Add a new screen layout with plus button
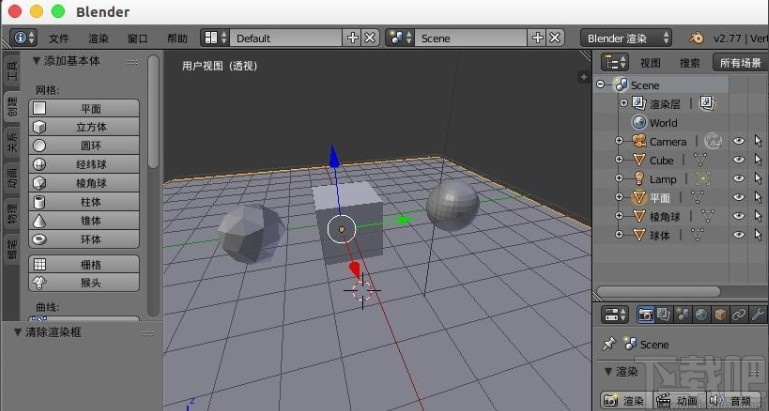Viewport: 769px width, 411px height. (x=352, y=38)
